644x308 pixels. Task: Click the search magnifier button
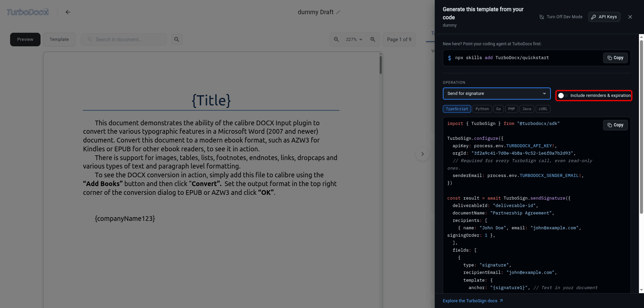click(x=177, y=40)
